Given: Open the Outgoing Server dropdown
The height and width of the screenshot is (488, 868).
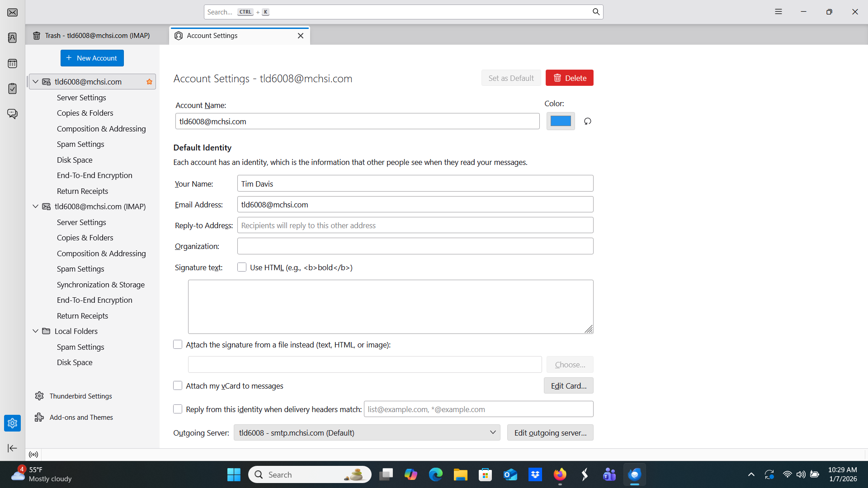Looking at the screenshot, I should (x=366, y=432).
